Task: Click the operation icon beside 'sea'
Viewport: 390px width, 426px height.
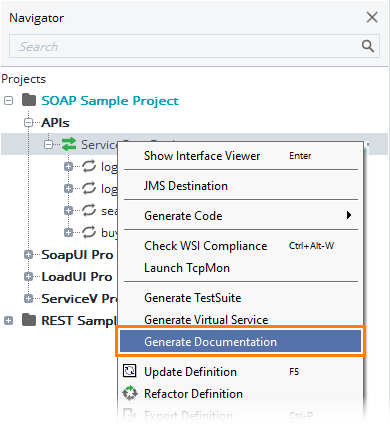Action: pyautogui.click(x=89, y=210)
